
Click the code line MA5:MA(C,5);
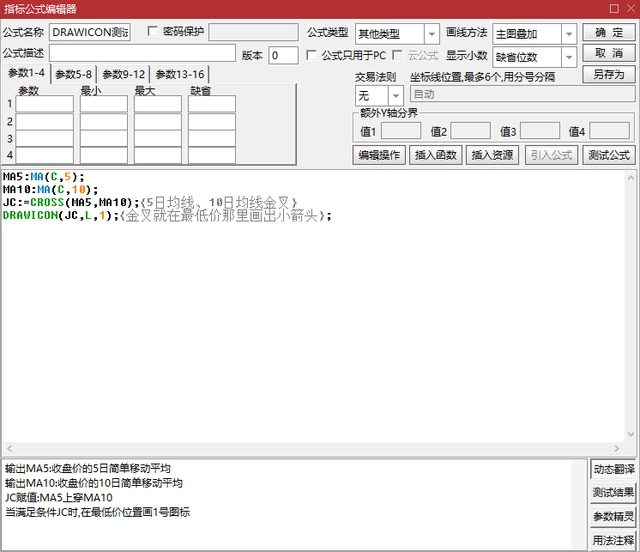[43, 177]
